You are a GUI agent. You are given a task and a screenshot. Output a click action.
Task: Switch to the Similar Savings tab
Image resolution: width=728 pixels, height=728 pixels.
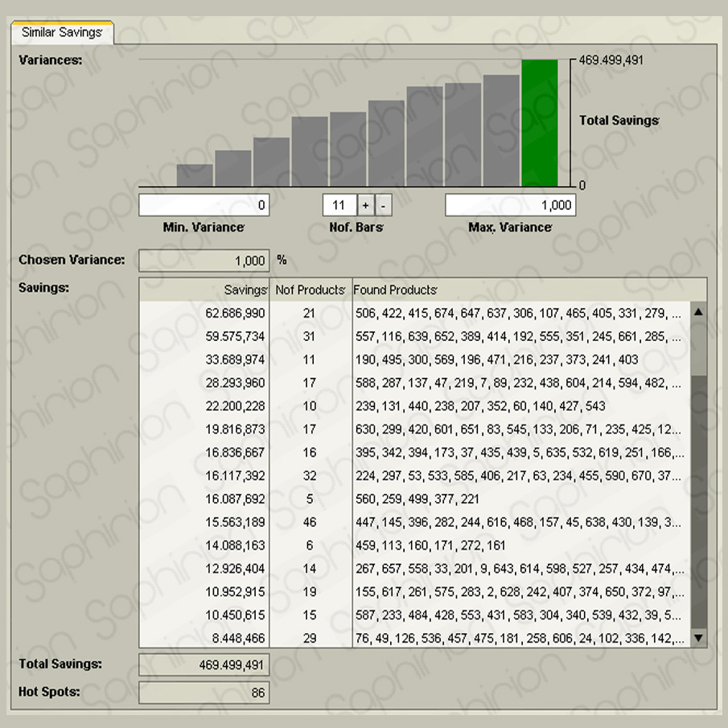click(62, 33)
